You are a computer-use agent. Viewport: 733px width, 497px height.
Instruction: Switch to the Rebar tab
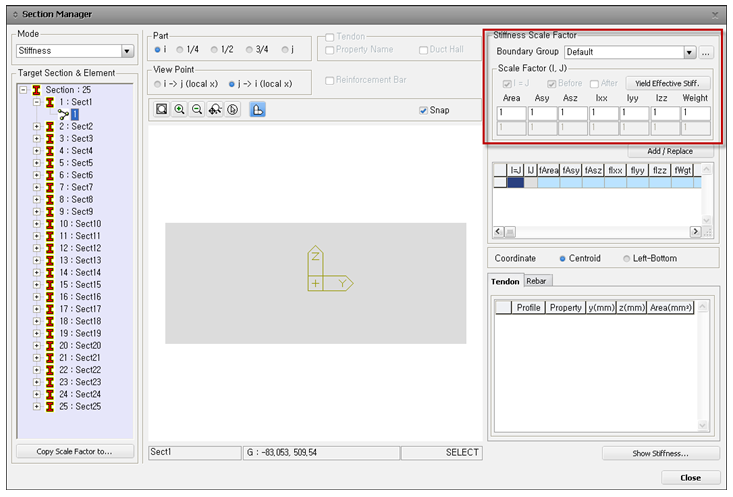(x=536, y=281)
